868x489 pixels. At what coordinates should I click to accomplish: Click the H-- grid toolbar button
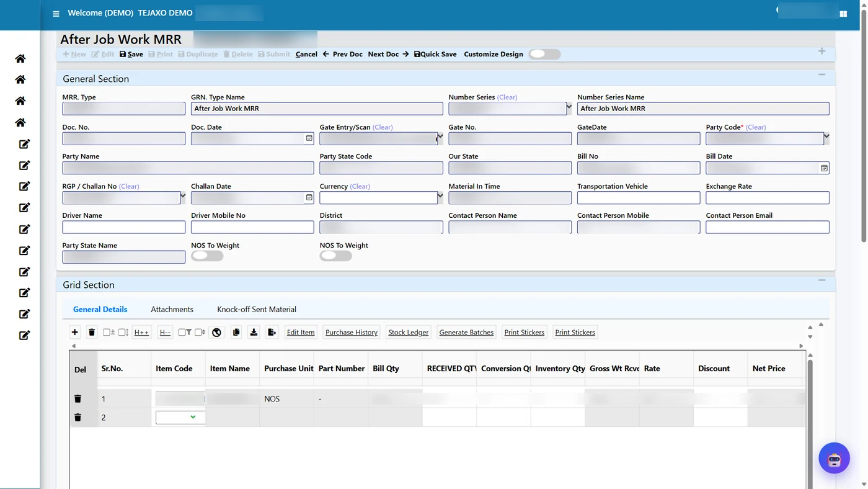pos(165,332)
